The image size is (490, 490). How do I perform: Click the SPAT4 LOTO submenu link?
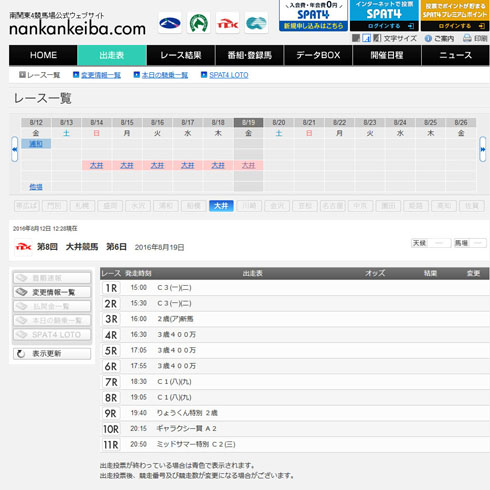point(229,75)
